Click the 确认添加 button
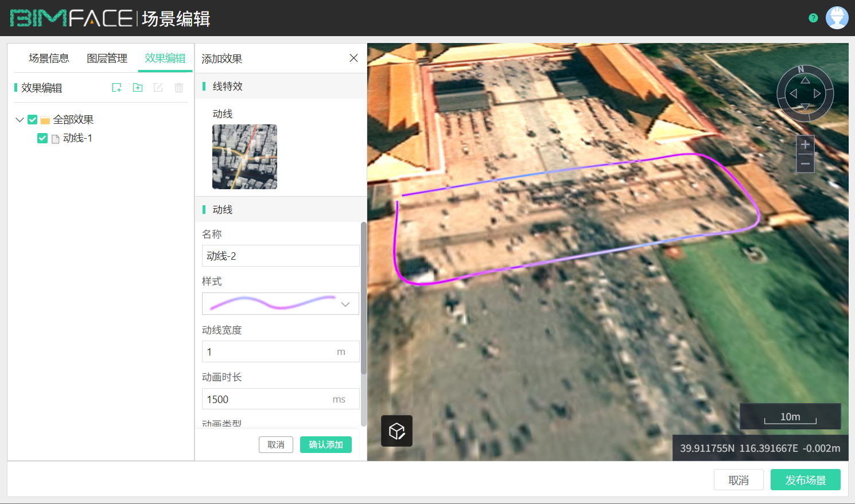Image resolution: width=855 pixels, height=504 pixels. click(x=325, y=444)
